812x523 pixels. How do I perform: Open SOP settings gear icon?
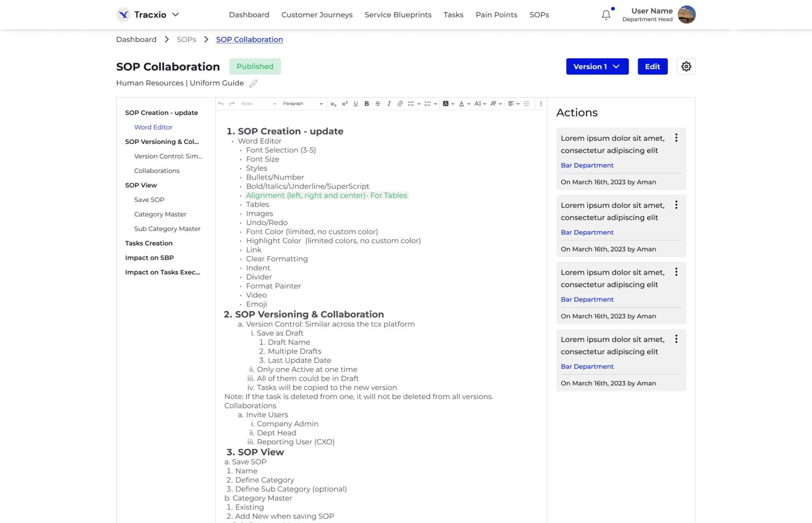pyautogui.click(x=686, y=66)
